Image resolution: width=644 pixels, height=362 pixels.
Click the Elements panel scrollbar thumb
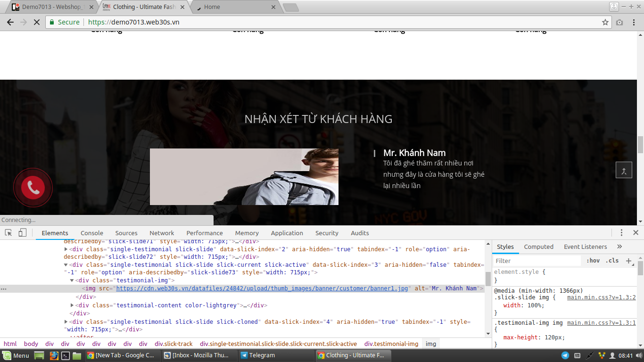pyautogui.click(x=488, y=279)
